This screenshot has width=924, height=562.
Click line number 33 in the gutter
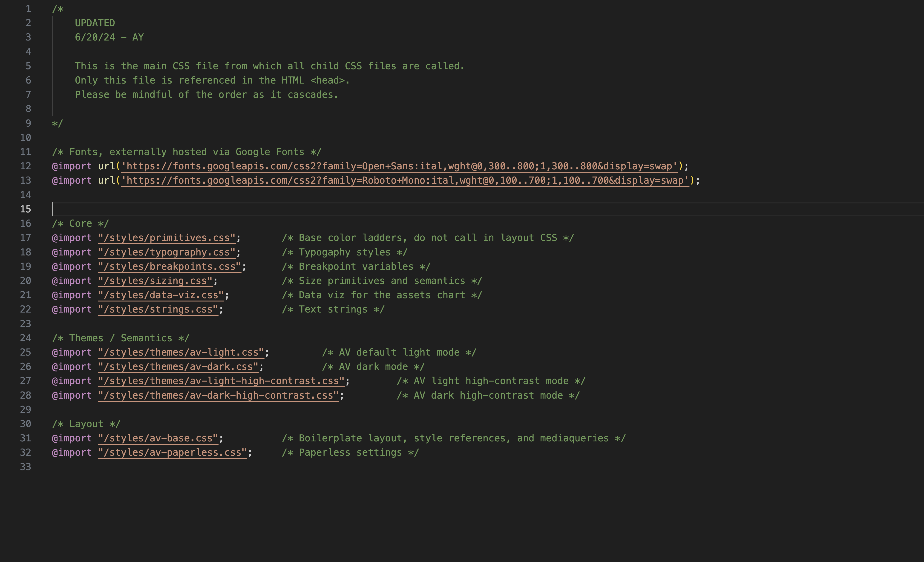click(x=26, y=467)
